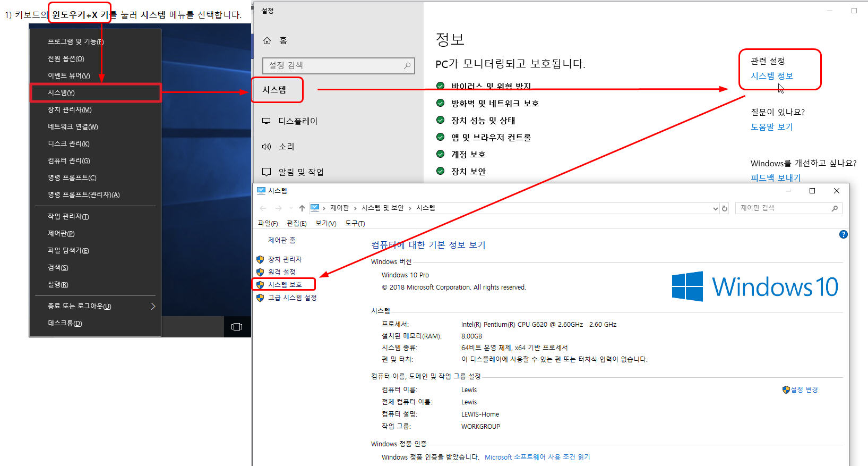Open Microsoft 소프트웨어 사용 조건 읽기 link
This screenshot has width=868, height=466.
click(x=537, y=457)
